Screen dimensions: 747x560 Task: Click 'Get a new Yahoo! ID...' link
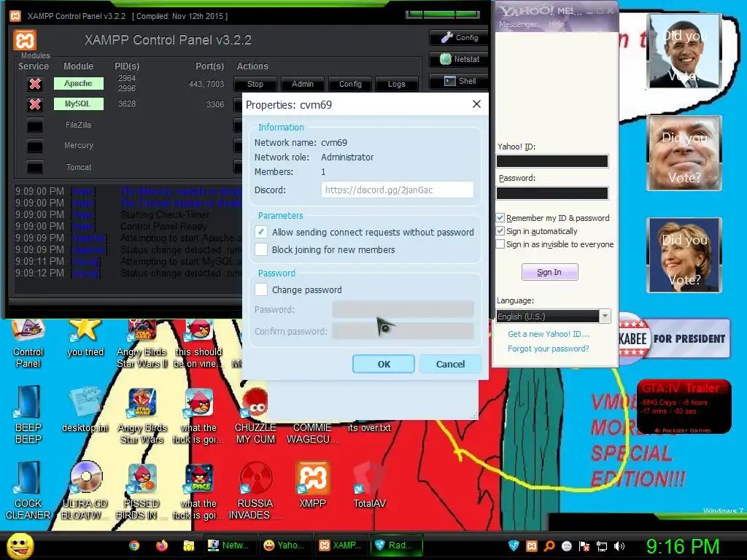(x=549, y=334)
